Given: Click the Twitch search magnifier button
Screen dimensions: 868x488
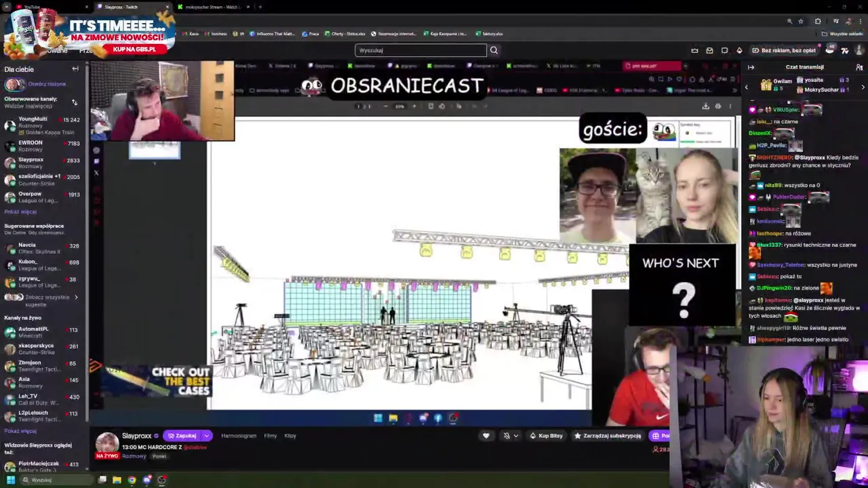Looking at the screenshot, I should point(494,50).
